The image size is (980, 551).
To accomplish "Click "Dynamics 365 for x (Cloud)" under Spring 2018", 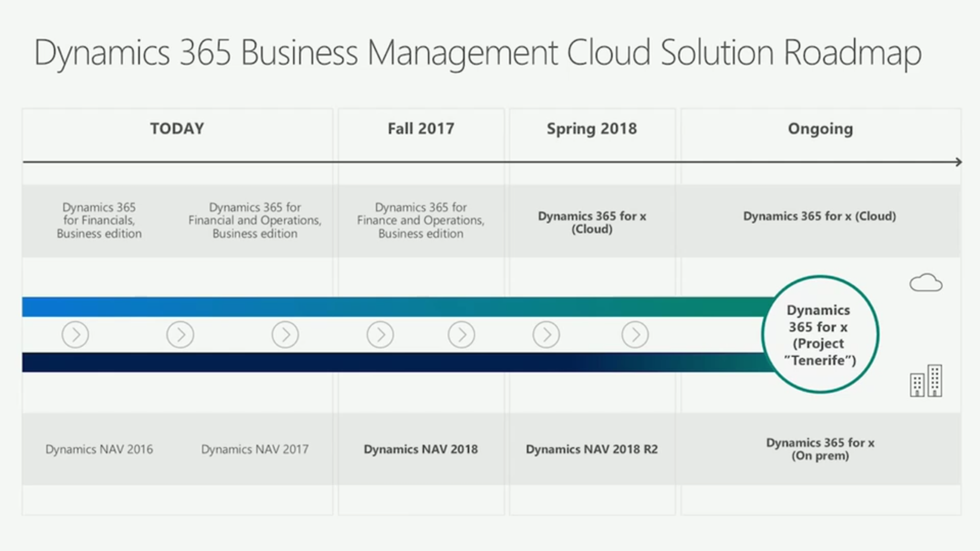I will click(x=592, y=222).
